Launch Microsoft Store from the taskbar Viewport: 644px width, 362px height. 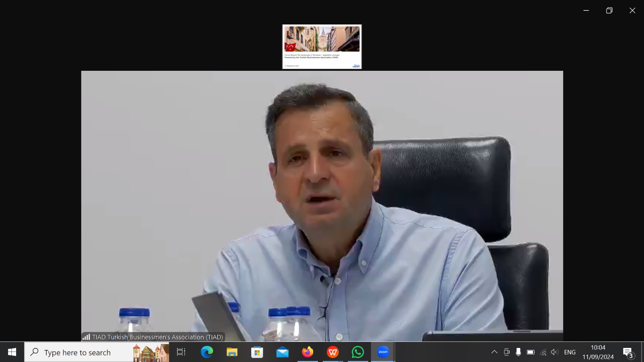(x=257, y=352)
